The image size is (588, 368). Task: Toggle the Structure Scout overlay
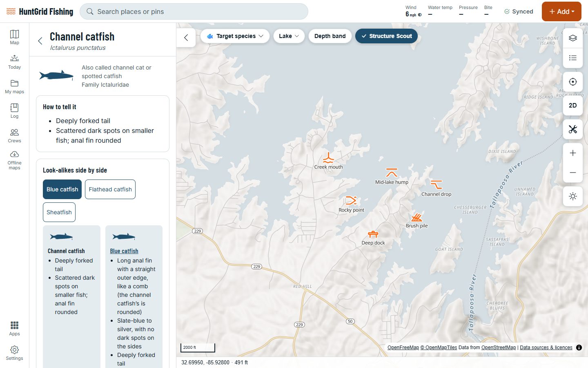(x=386, y=36)
